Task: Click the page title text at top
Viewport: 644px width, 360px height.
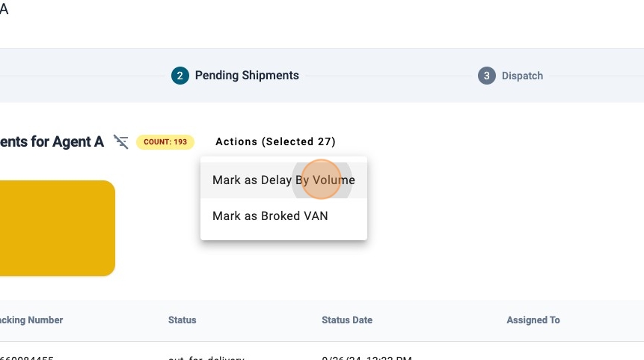Action: (4, 10)
